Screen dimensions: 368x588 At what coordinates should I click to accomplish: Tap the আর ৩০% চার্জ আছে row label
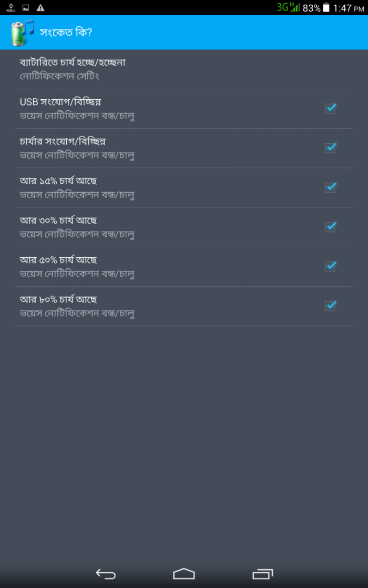tap(58, 220)
